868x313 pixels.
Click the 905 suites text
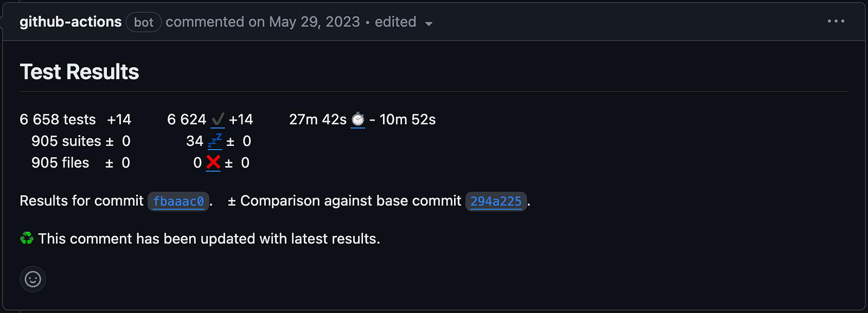(x=66, y=141)
